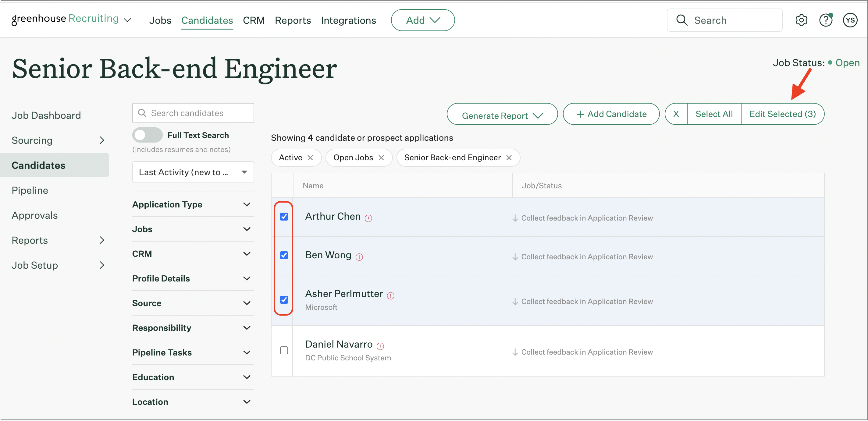Remove the Senior Back-end Engineer filter chip

[x=509, y=157]
